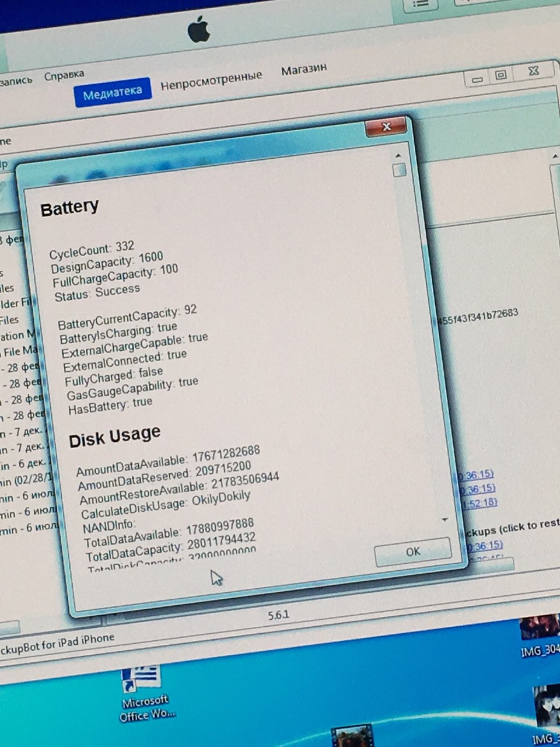Close the Battery info dialog with red X

pyautogui.click(x=386, y=127)
